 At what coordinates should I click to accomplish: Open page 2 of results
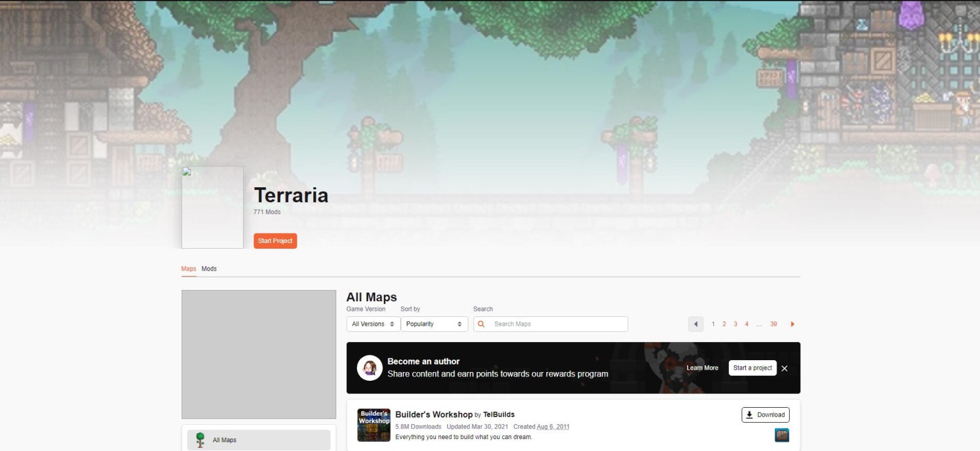(725, 324)
